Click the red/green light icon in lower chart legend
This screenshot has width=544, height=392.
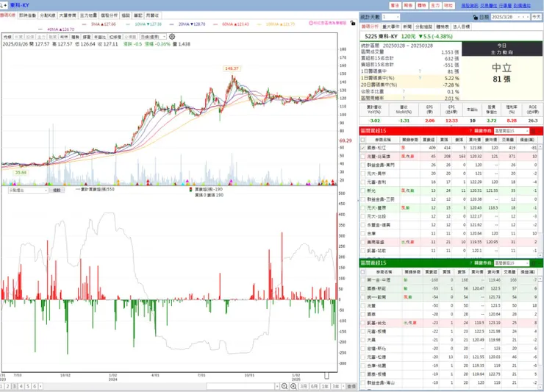190,189
